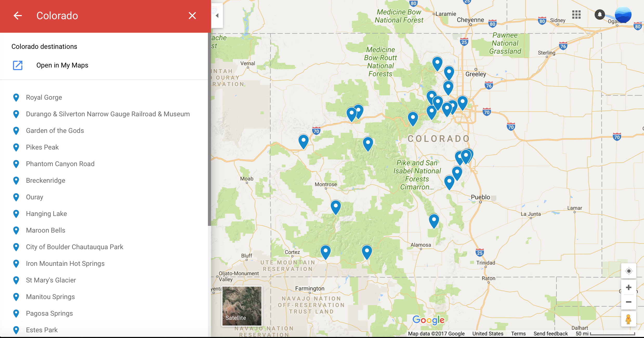Image resolution: width=644 pixels, height=338 pixels.
Task: Open the Google account avatar
Action: tap(623, 15)
